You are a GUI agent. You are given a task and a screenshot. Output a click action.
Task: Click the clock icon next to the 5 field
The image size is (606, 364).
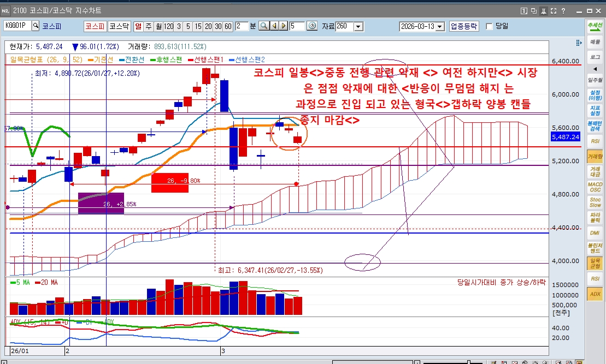(x=312, y=26)
